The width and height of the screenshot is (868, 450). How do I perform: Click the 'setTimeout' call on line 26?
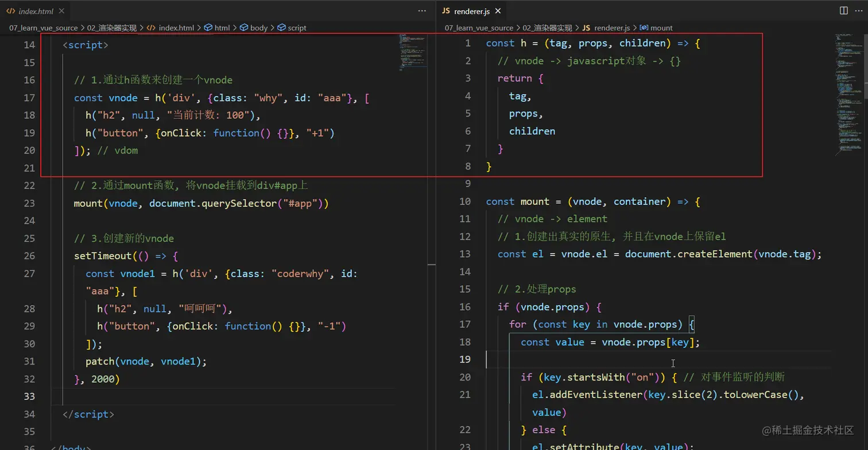pos(103,256)
